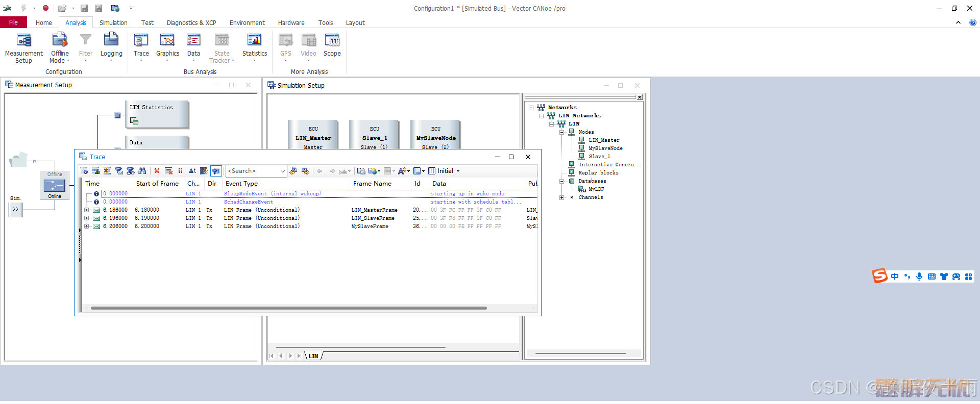Click the first Trace toolbar icon
The width and height of the screenshot is (980, 404).
(84, 171)
